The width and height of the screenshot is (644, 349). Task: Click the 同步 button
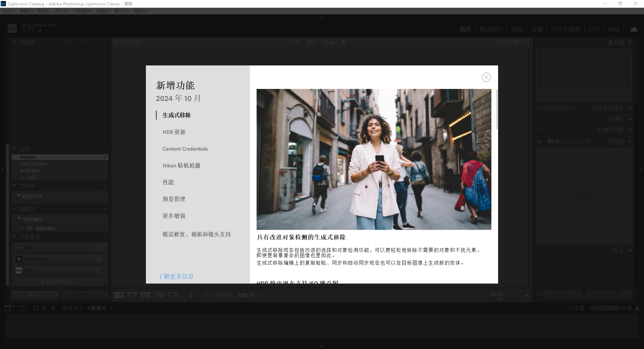click(562, 295)
